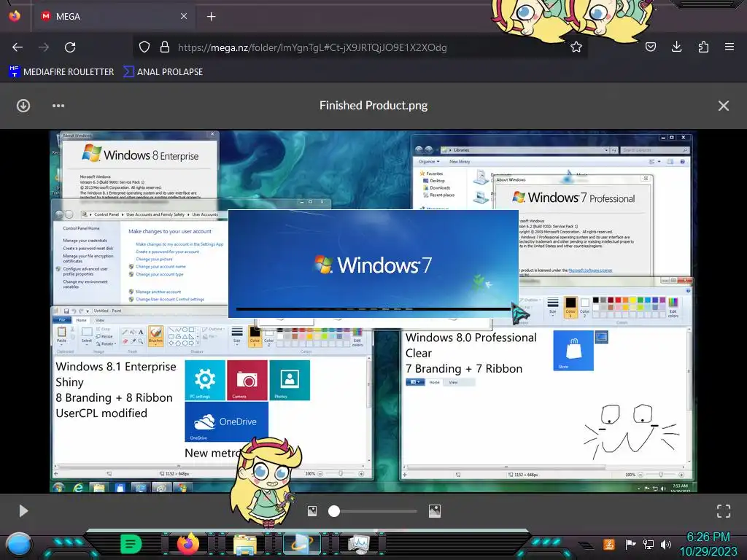The image size is (747, 560).
Task: Open the MEDIAFIRE ROULETTER bookmark
Action: point(61,72)
